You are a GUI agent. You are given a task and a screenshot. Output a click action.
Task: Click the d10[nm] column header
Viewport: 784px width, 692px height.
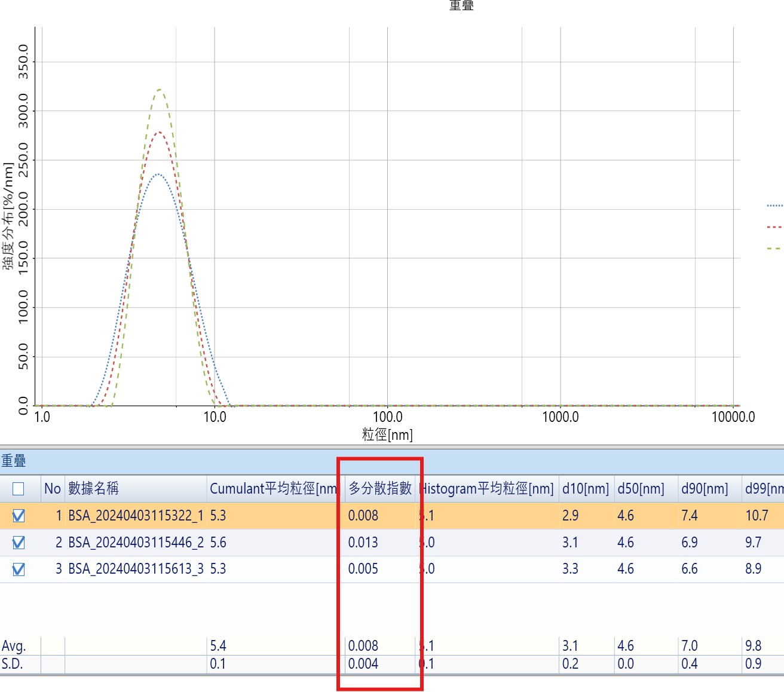[x=585, y=489]
